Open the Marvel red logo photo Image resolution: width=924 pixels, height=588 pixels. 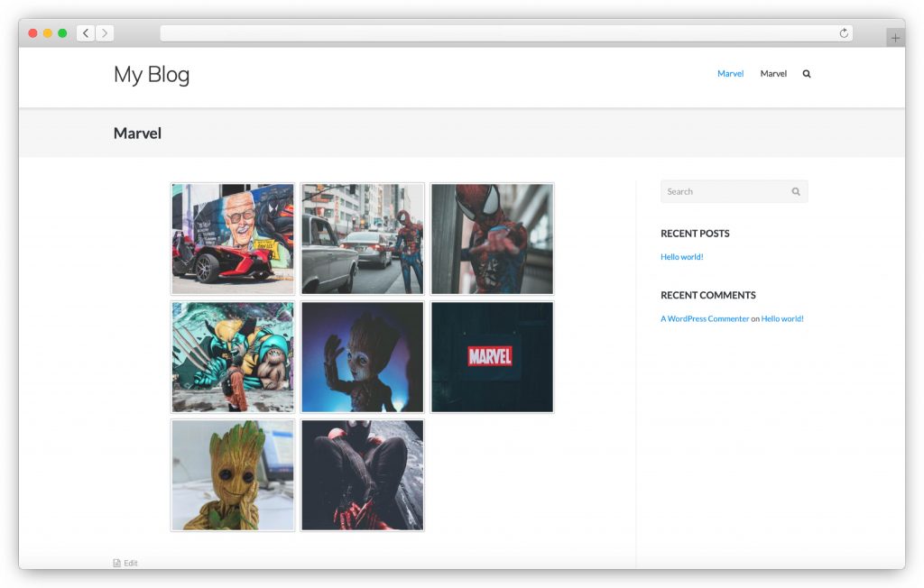(492, 356)
